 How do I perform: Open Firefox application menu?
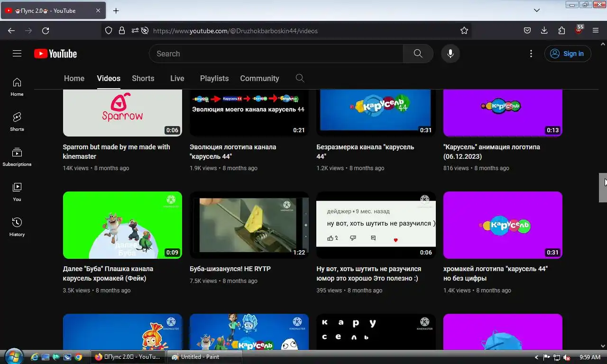[596, 30]
